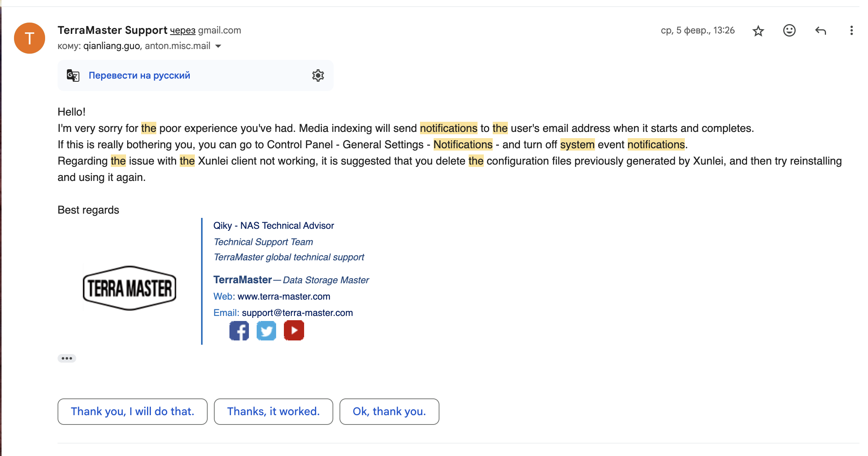Choose smart reply 'Thank you, I will do that.'

tap(132, 411)
